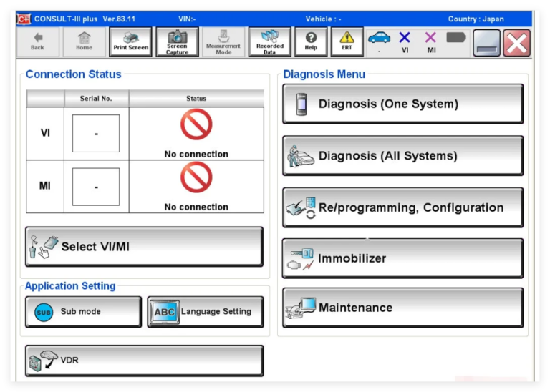Click the Select VI/MI hand icon
Screen dimensions: 550x392
pos(44,248)
